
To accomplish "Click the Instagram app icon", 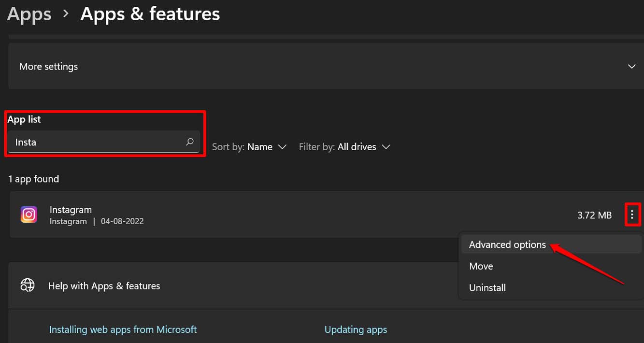I will tap(29, 214).
